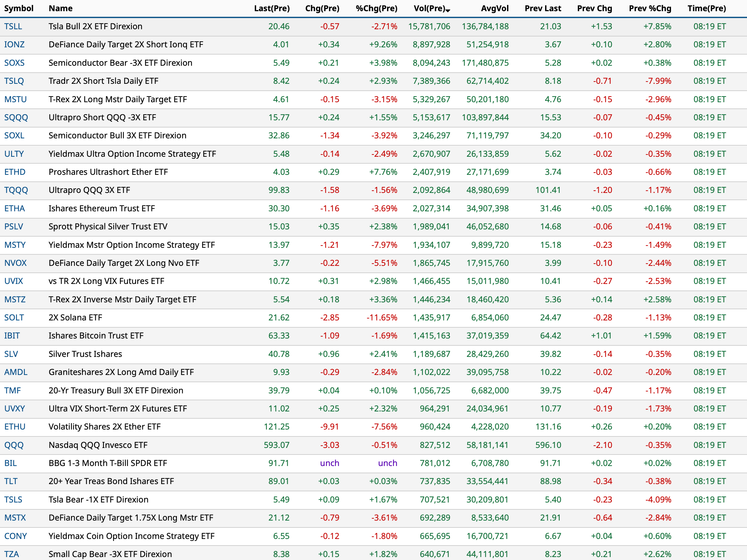Click the Time(Pre) column header
This screenshot has height=560, width=747.
click(x=707, y=8)
